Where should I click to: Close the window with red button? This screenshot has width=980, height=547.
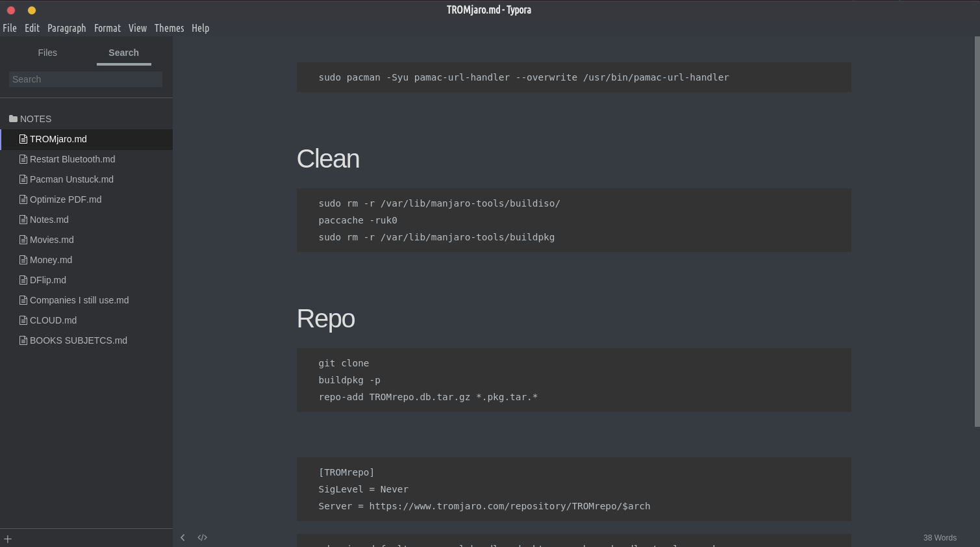coord(11,10)
